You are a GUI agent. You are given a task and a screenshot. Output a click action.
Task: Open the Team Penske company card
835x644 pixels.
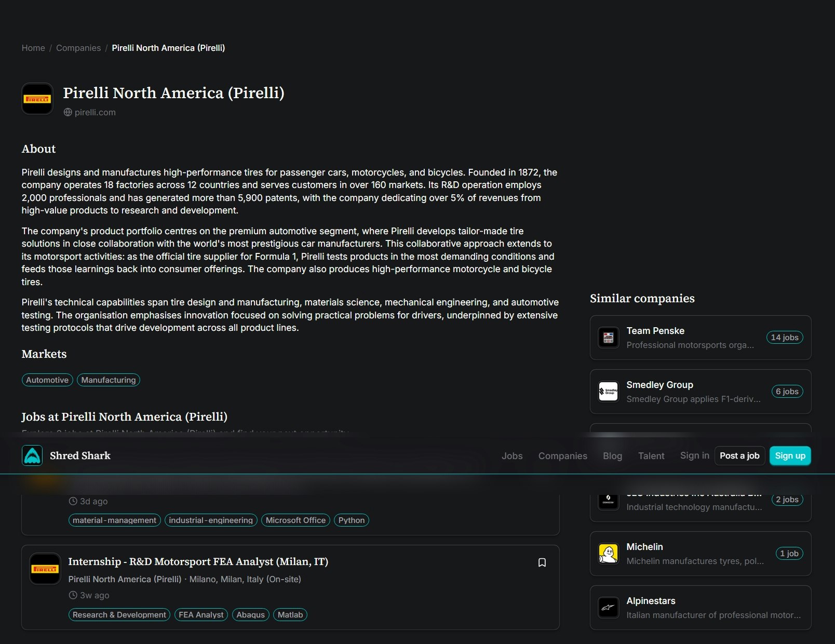[701, 338]
